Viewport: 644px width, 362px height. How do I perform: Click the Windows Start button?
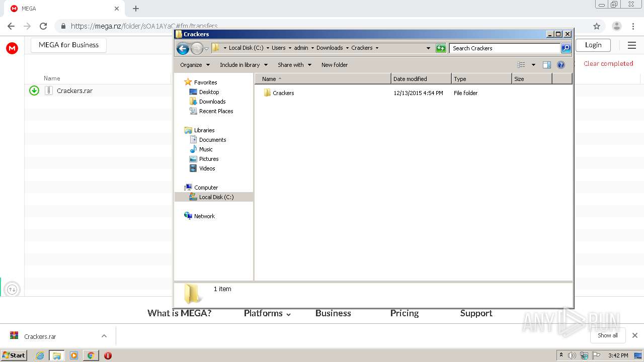(x=14, y=355)
